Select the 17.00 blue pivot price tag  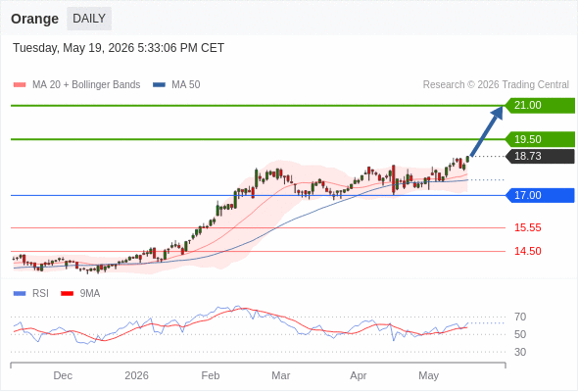540,195
